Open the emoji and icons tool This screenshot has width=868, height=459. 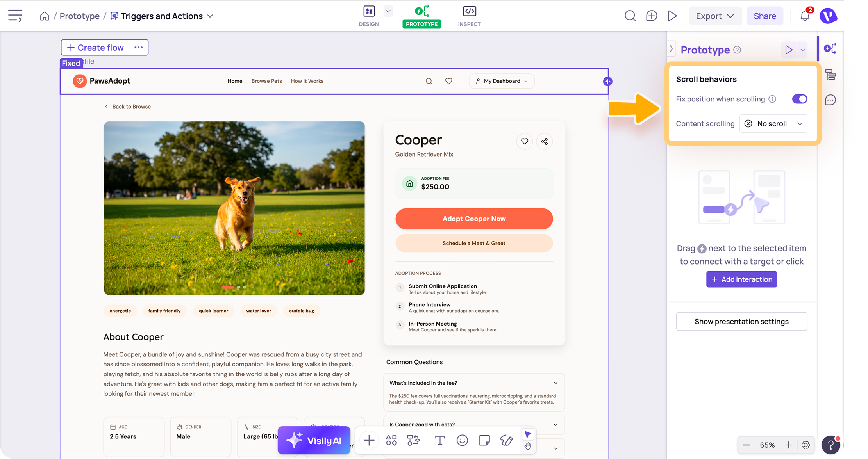[462, 440]
